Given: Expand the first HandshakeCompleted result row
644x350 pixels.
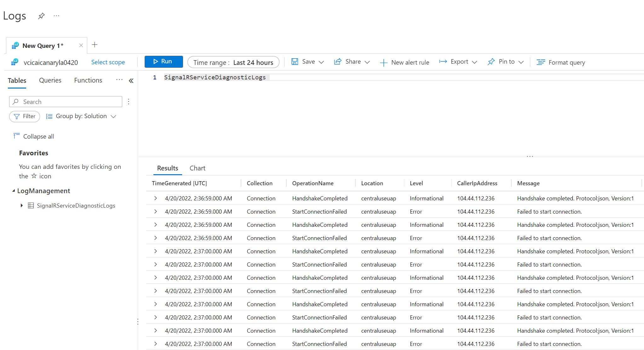Looking at the screenshot, I should (155, 198).
